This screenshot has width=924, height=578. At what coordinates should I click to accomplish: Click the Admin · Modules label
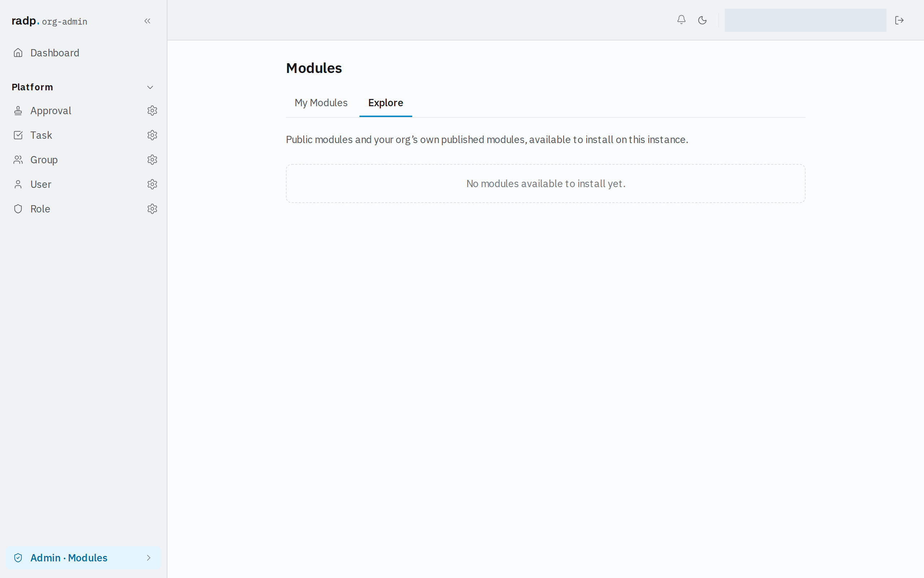coord(69,558)
